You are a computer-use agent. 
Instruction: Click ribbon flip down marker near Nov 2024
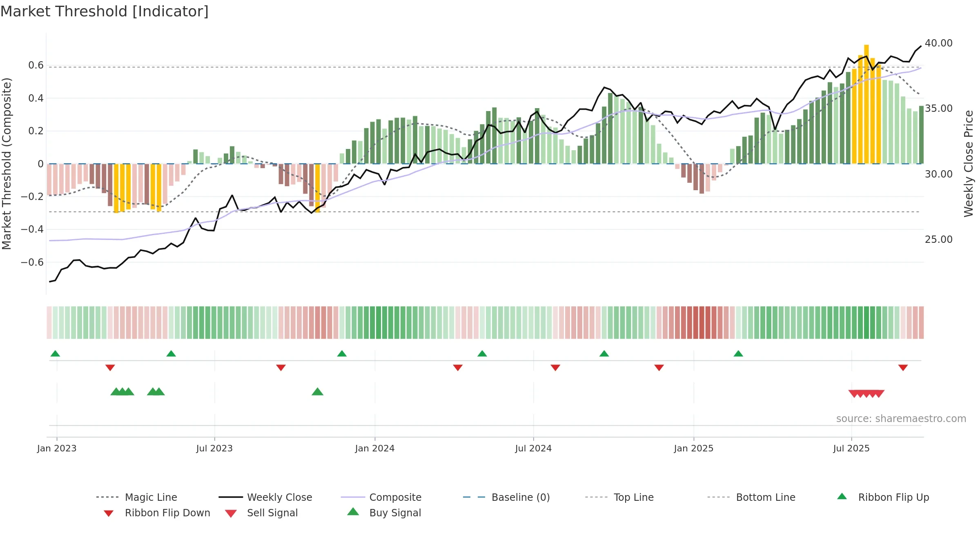[x=659, y=368]
